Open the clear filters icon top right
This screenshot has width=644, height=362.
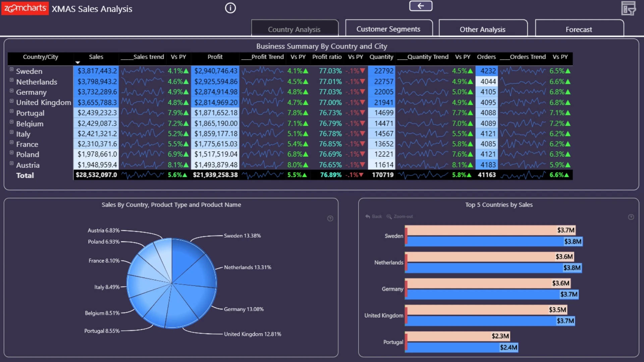pyautogui.click(x=628, y=8)
